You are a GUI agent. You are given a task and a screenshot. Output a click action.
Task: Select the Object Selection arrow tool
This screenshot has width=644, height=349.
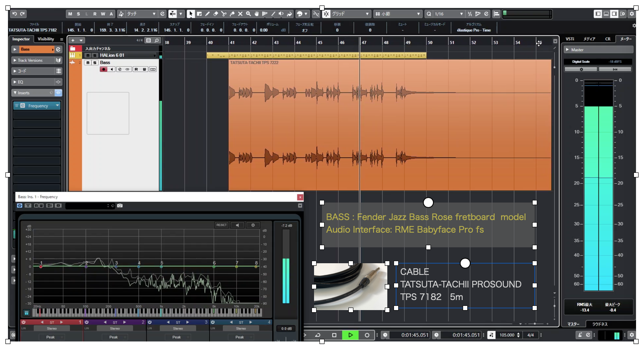pos(191,14)
